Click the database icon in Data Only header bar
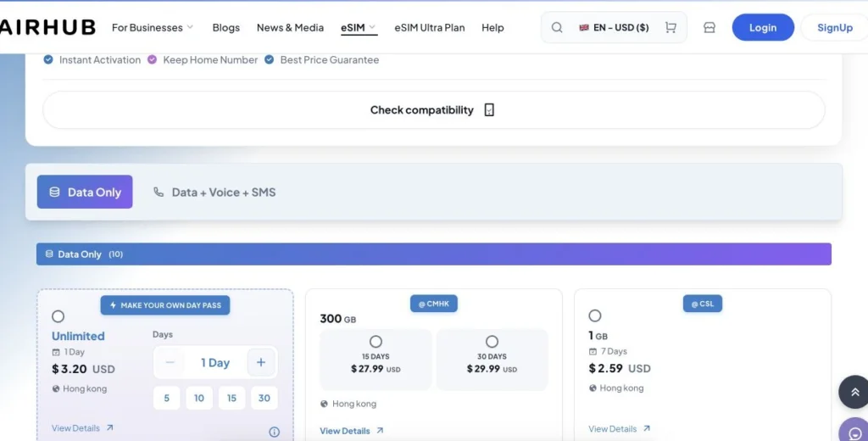Image resolution: width=868 pixels, height=441 pixels. [x=49, y=254]
